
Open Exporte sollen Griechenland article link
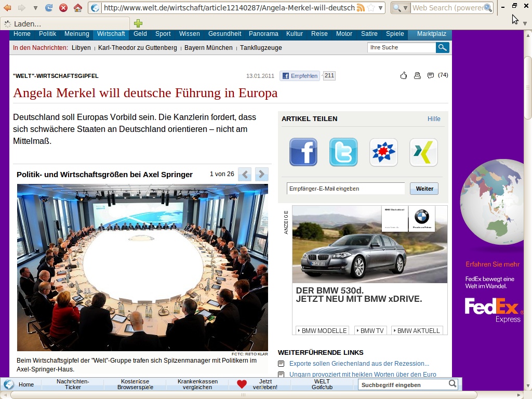click(x=359, y=364)
